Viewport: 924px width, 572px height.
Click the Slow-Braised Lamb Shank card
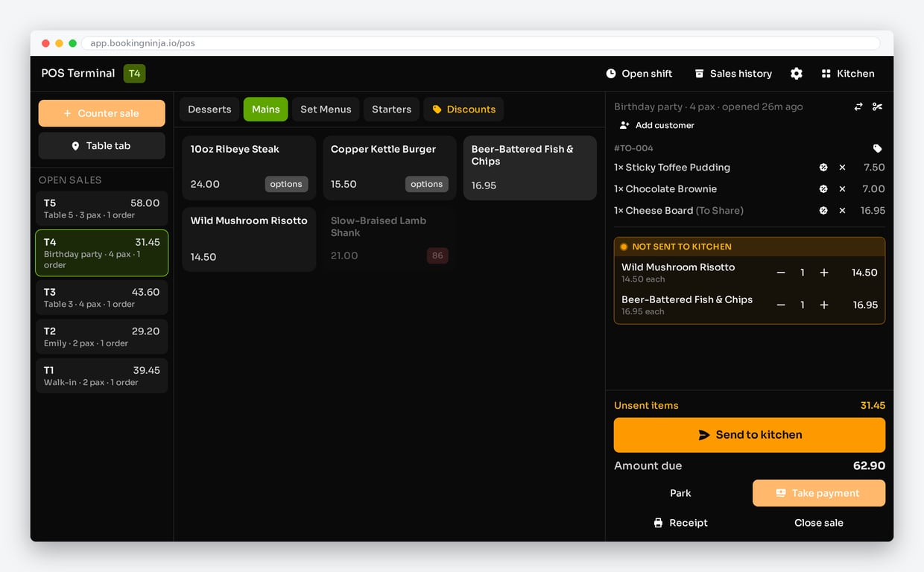(x=390, y=239)
